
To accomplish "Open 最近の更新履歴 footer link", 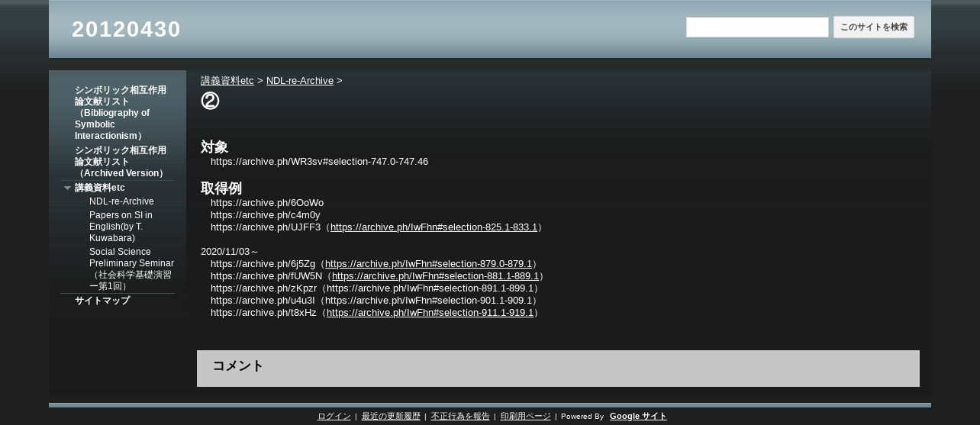I will (x=391, y=417).
